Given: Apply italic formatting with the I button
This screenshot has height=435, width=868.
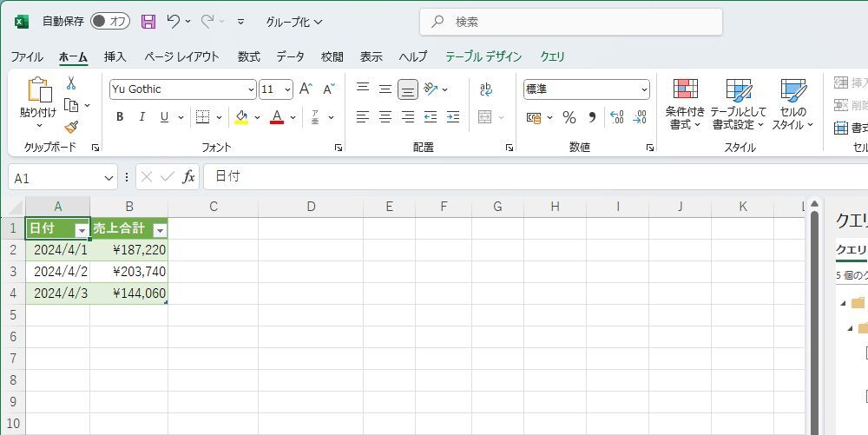Looking at the screenshot, I should tap(141, 117).
